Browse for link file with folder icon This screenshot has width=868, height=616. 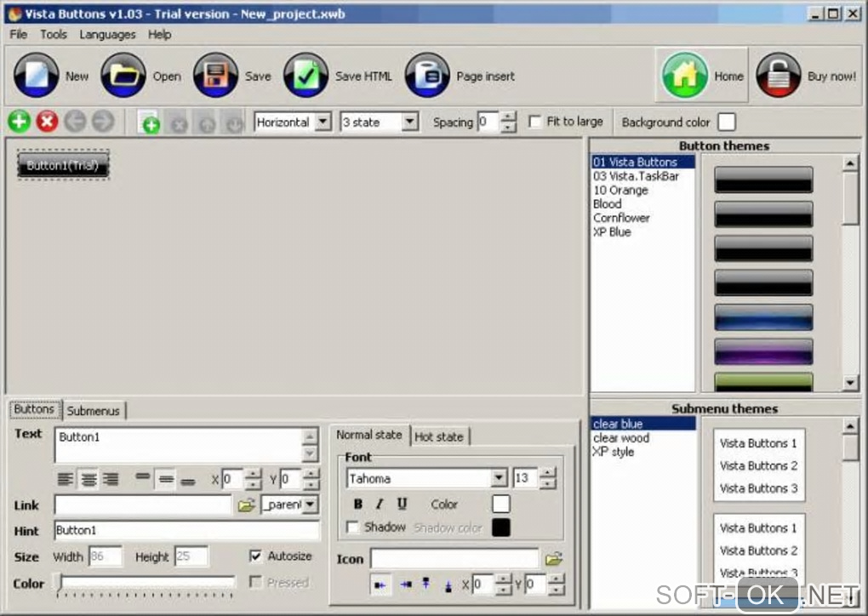point(246,505)
